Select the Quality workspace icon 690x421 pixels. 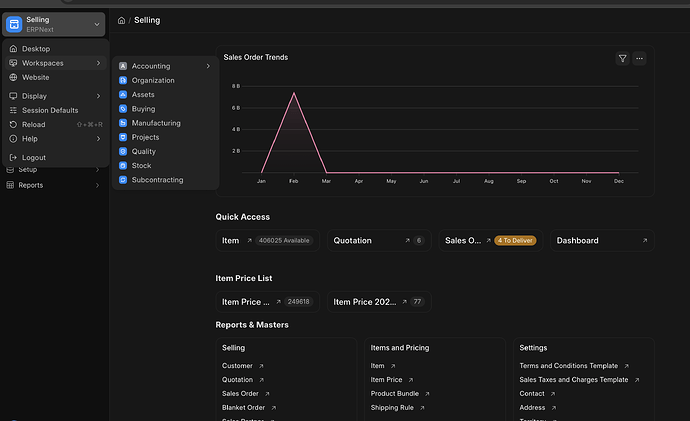(123, 151)
